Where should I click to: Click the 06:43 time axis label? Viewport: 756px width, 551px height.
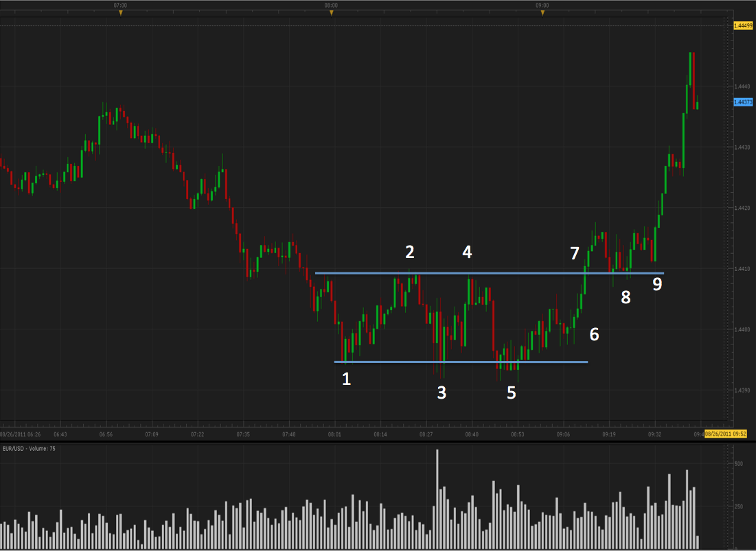click(60, 434)
